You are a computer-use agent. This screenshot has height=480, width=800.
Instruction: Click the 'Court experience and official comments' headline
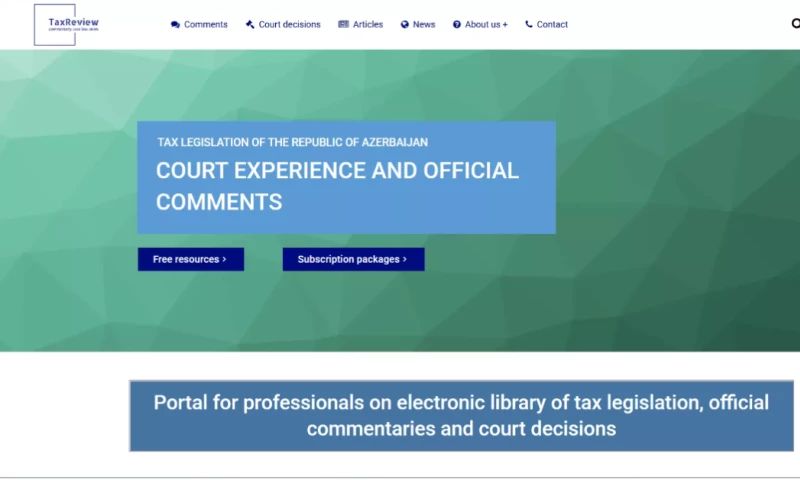(337, 186)
